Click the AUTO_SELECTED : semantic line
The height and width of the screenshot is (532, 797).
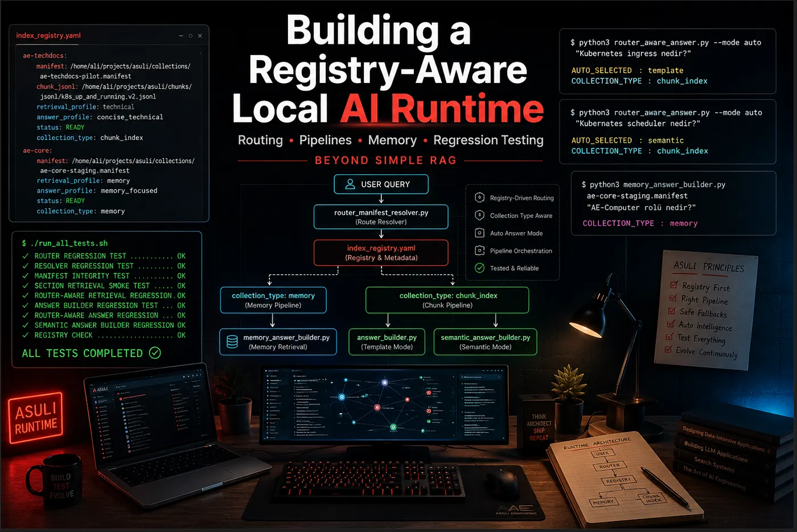[628, 141]
